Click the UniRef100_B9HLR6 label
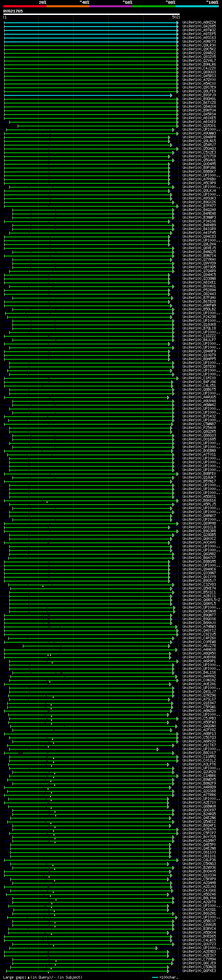Image resolution: width=222 pixels, height=980 pixels. click(199, 64)
